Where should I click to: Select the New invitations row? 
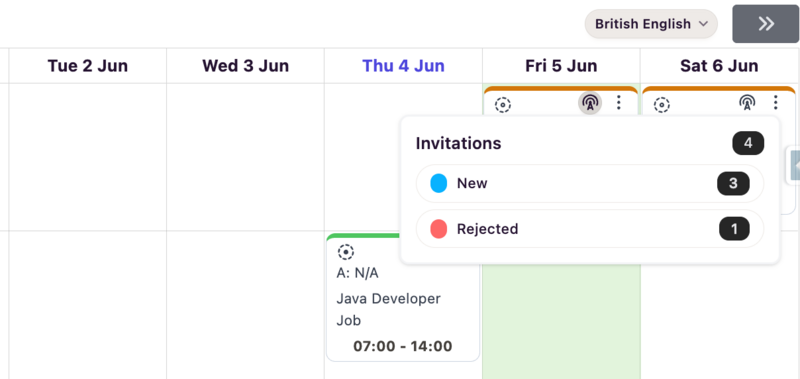click(590, 184)
